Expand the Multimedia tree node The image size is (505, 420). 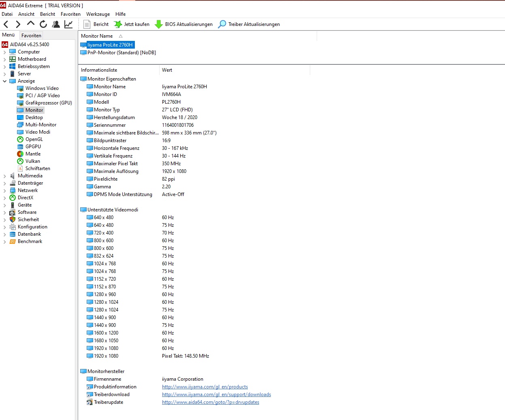click(4, 176)
